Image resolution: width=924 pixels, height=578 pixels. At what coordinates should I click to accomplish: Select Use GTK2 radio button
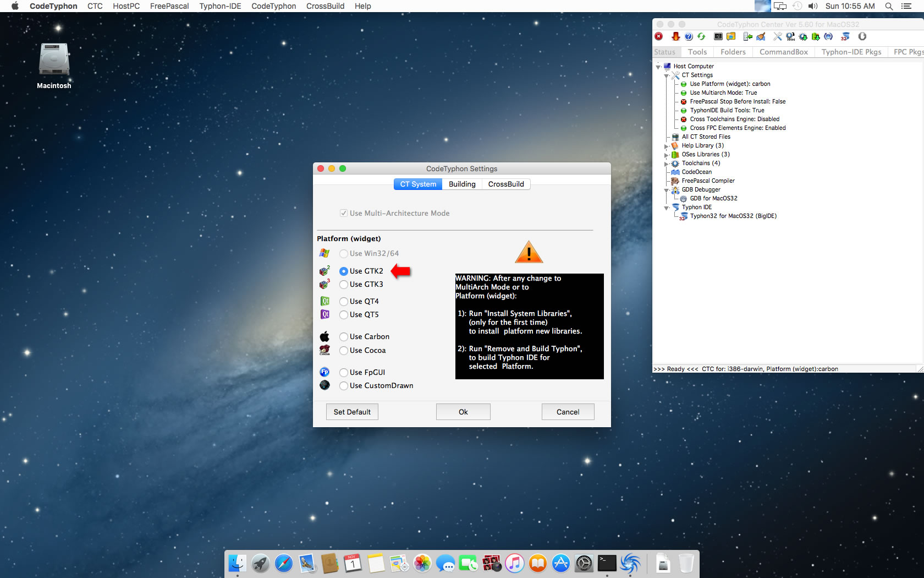coord(344,271)
